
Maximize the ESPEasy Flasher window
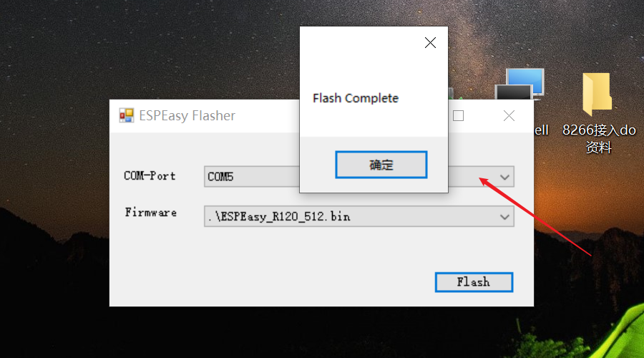[x=459, y=116]
